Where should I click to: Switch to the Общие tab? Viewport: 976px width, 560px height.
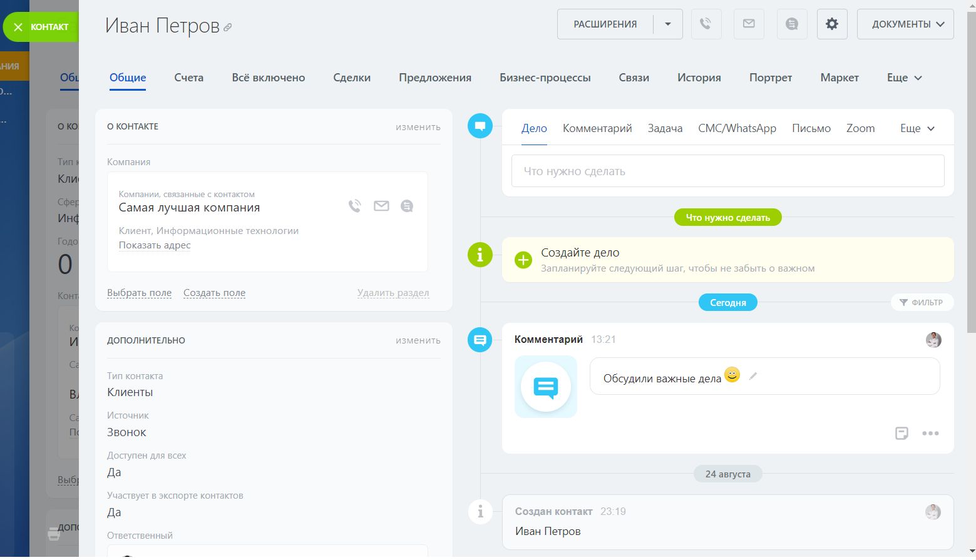(x=128, y=78)
